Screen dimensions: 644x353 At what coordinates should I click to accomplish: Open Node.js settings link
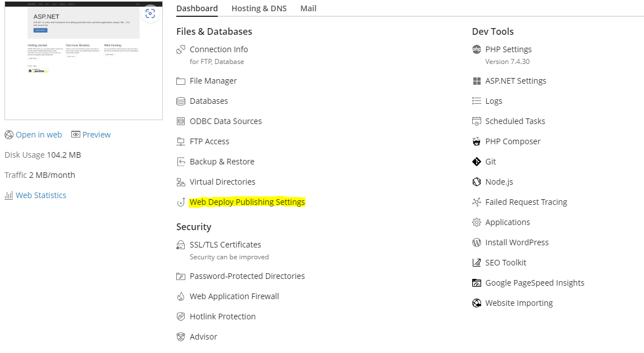click(499, 182)
